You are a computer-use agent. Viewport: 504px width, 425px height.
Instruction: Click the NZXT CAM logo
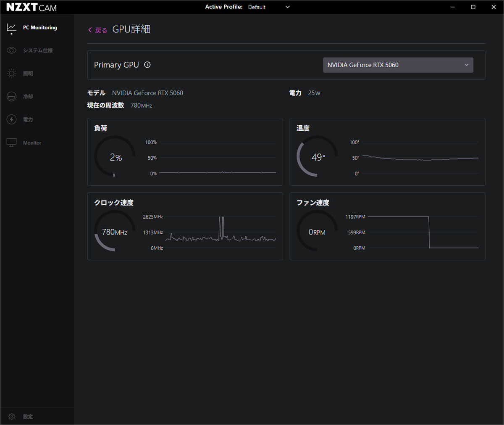[31, 8]
